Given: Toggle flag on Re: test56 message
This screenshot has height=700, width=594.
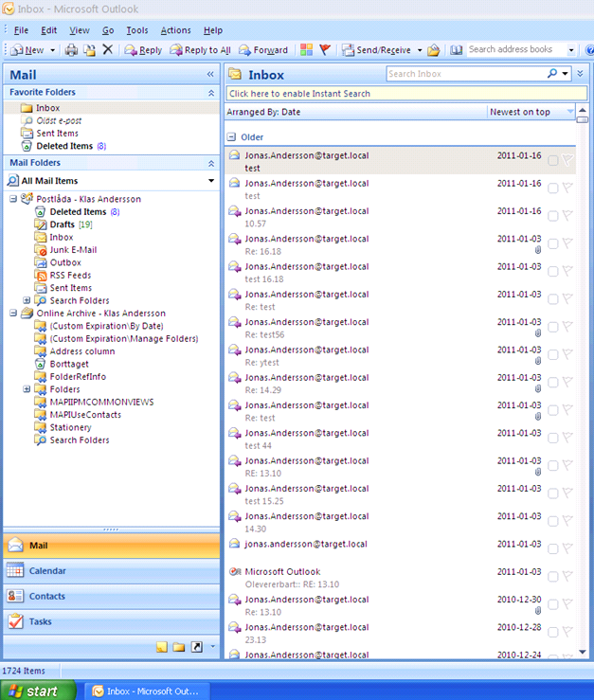Looking at the screenshot, I should 567,327.
